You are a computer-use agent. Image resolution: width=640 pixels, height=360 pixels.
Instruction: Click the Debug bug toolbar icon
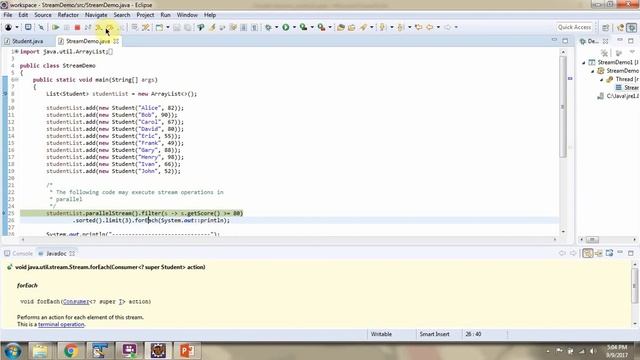coord(268,27)
